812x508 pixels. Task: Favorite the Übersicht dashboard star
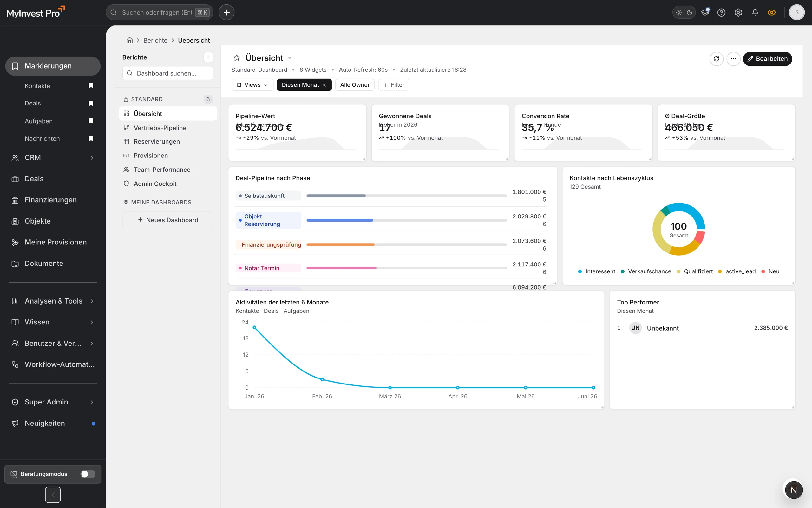(237, 58)
